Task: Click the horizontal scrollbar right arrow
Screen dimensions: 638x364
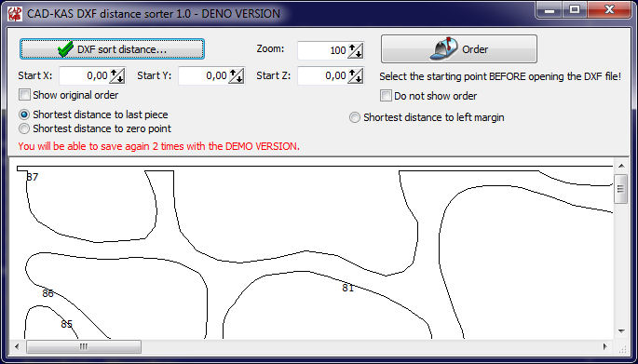Action: 605,346
